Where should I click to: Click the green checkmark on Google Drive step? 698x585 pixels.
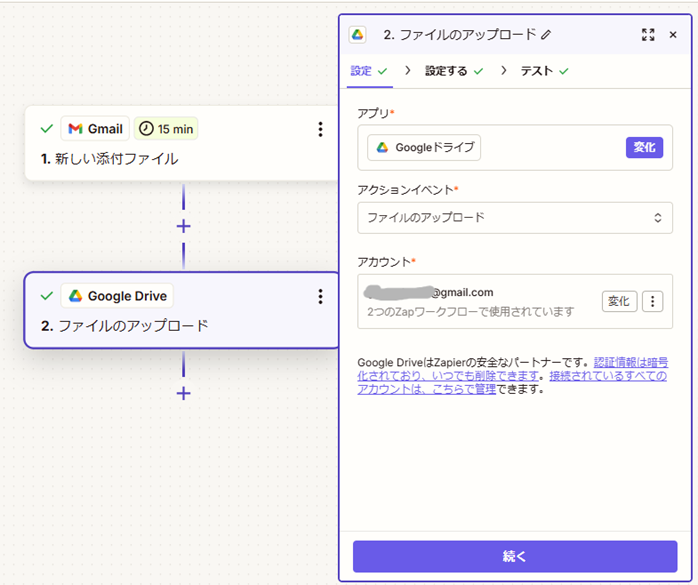click(x=46, y=296)
